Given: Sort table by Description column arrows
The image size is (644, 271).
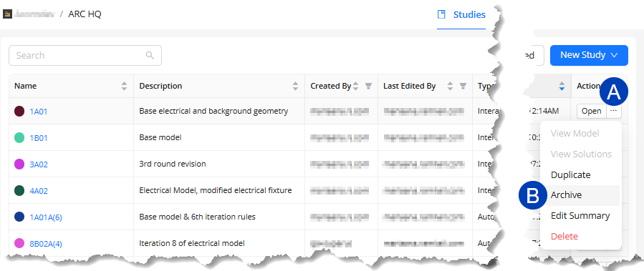Looking at the screenshot, I should coord(295,86).
